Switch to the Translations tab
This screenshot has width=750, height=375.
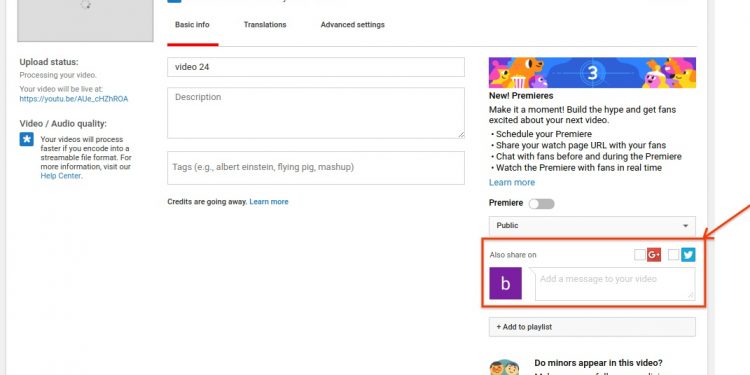tap(265, 25)
